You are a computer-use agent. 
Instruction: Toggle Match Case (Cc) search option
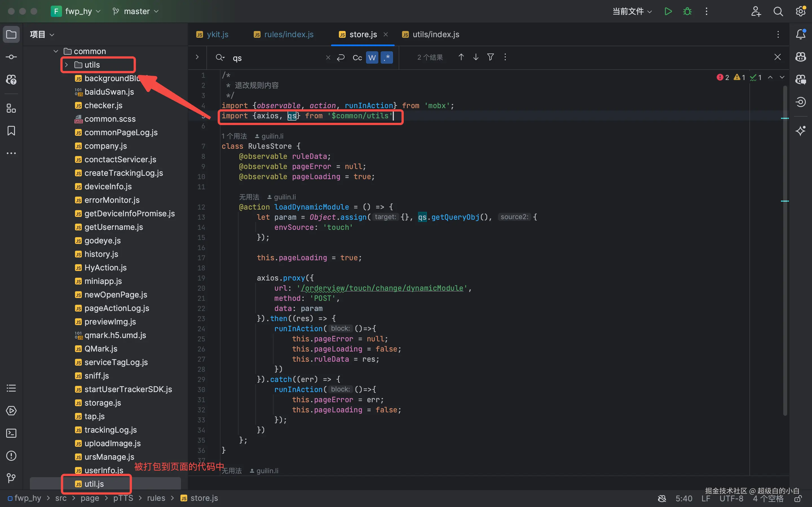coord(357,58)
